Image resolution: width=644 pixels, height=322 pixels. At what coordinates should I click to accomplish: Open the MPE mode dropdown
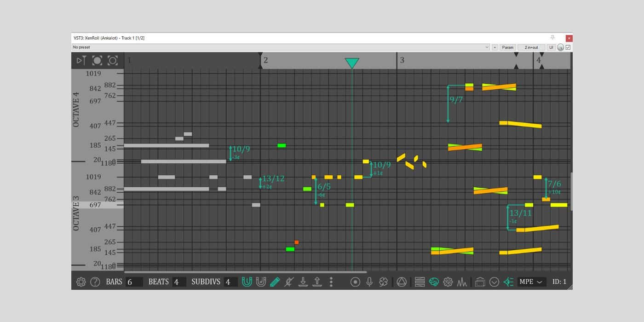(x=531, y=282)
